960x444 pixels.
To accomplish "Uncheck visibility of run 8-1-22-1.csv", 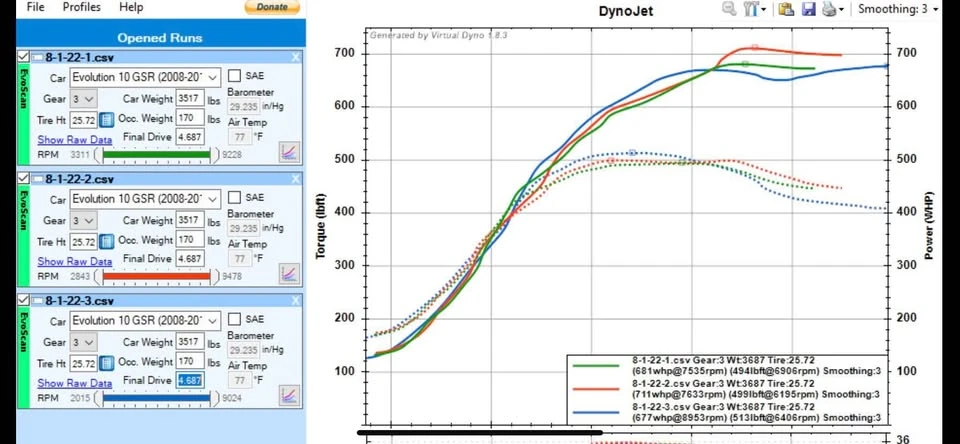I will [x=23, y=57].
